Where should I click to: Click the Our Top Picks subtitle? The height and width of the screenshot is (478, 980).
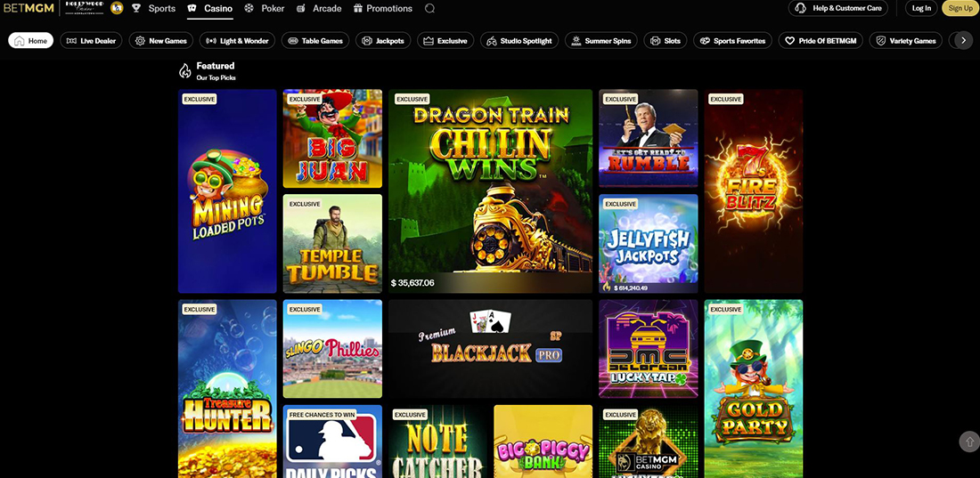[x=216, y=78]
